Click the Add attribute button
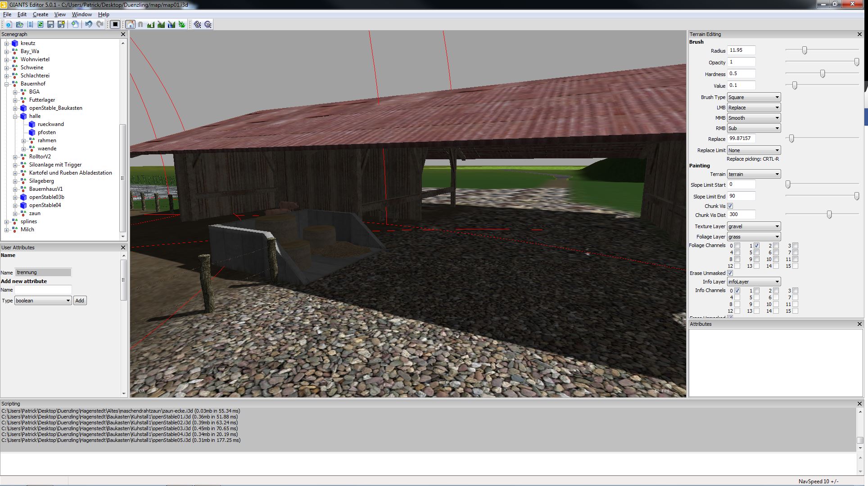The width and height of the screenshot is (868, 486). coord(80,301)
